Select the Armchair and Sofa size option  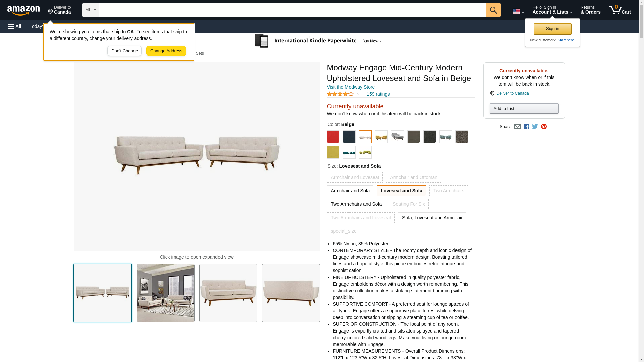[x=350, y=191]
